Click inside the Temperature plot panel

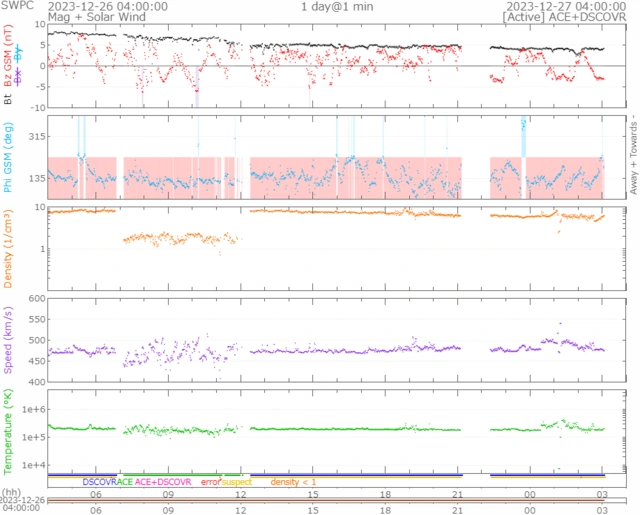337,432
